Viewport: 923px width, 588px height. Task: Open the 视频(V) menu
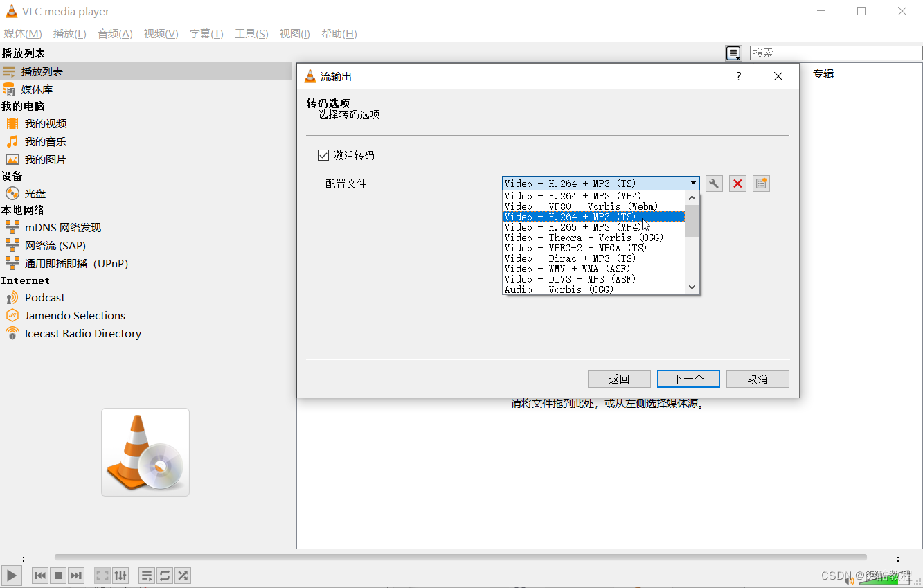161,34
